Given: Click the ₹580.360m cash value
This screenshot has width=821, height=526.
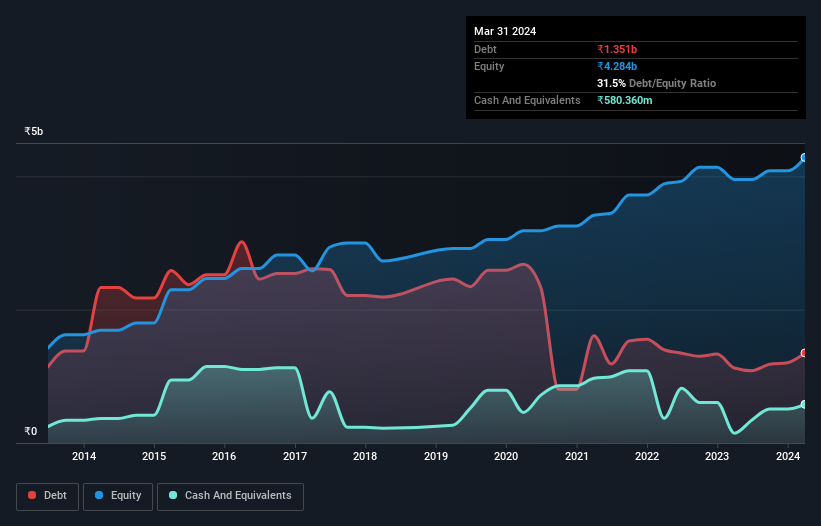Looking at the screenshot, I should point(625,100).
